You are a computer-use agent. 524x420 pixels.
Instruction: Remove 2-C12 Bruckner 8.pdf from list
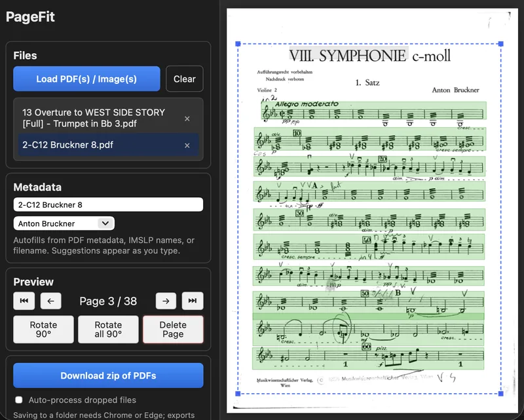187,145
